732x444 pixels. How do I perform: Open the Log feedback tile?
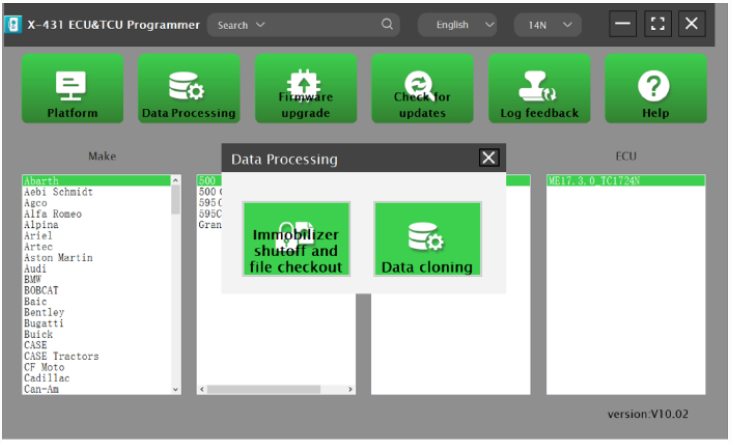coord(539,89)
